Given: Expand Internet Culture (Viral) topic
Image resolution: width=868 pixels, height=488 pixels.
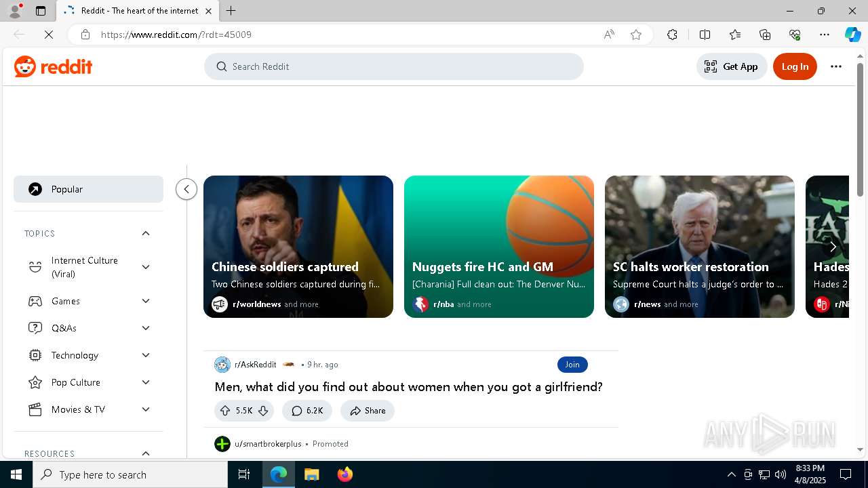Looking at the screenshot, I should click(x=146, y=267).
